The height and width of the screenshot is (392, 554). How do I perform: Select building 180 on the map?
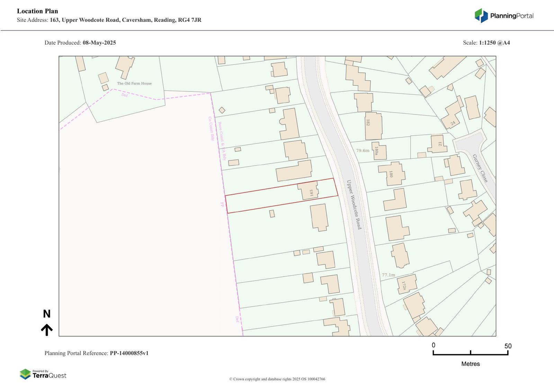click(392, 173)
